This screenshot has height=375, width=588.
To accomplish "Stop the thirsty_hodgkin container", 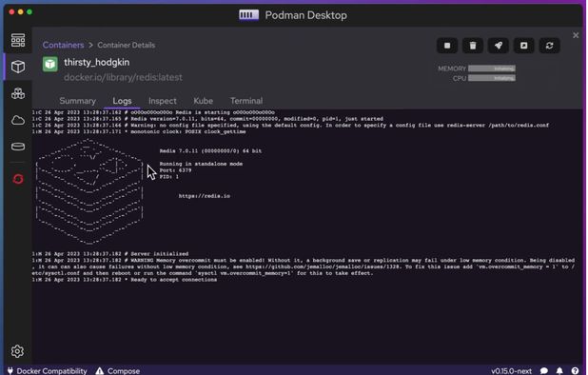I will [x=447, y=46].
